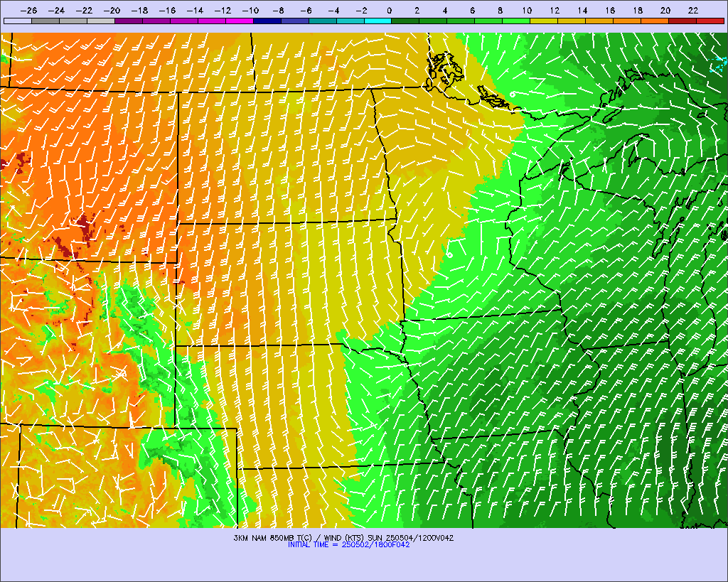Click the 2 label on the temperature scale

417,11
